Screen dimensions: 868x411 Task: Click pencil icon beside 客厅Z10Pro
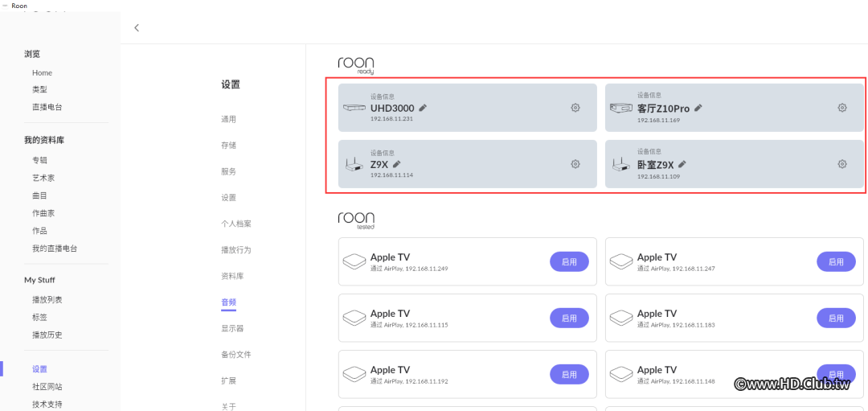click(698, 108)
